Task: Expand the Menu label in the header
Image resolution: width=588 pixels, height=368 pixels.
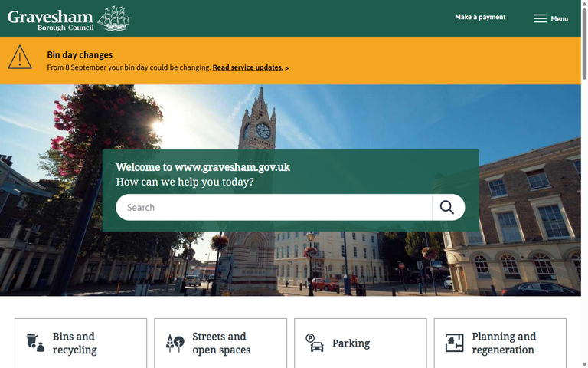Action: click(x=559, y=19)
